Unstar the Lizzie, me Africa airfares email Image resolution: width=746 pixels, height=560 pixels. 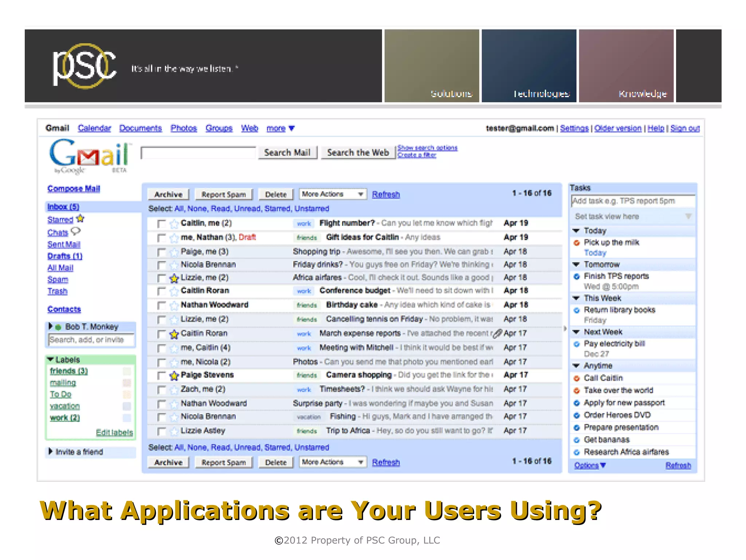(174, 278)
